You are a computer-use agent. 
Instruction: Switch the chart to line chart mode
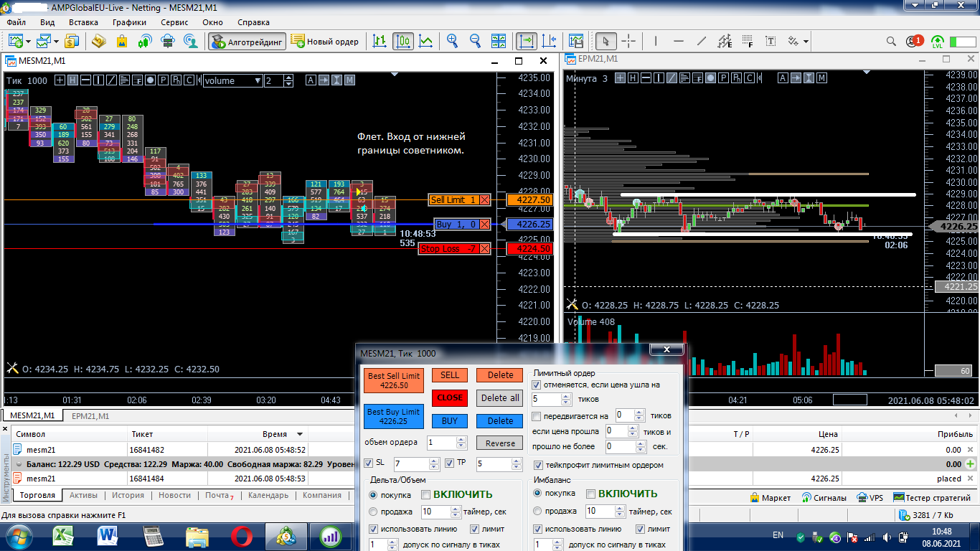coord(425,41)
